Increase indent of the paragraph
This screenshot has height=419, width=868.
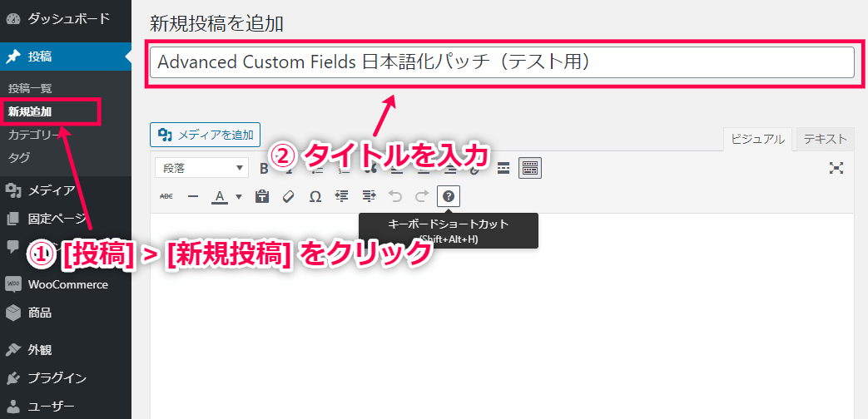click(x=369, y=196)
